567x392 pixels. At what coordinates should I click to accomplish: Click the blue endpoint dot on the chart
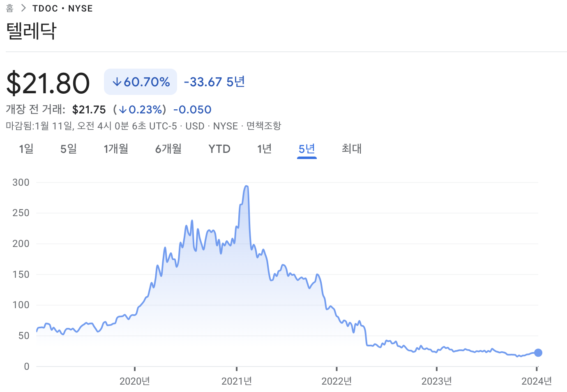point(538,353)
